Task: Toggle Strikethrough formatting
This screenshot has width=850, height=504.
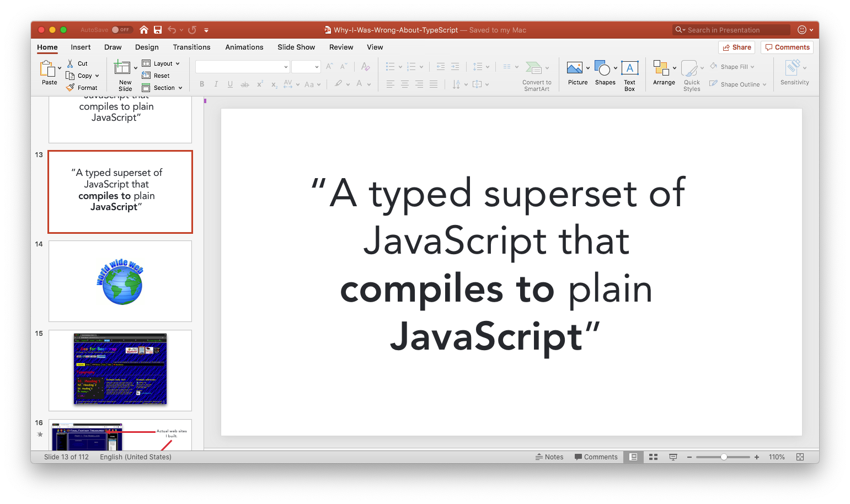Action: (x=245, y=84)
